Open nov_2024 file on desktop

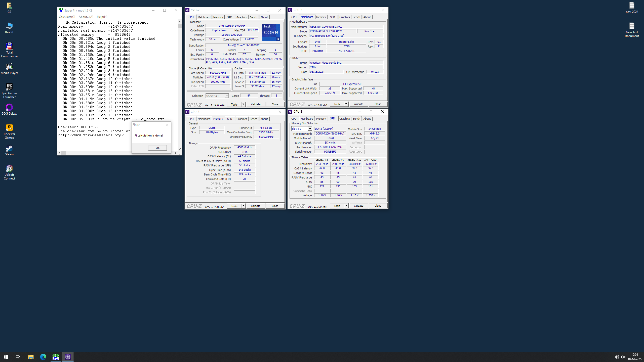632,8
